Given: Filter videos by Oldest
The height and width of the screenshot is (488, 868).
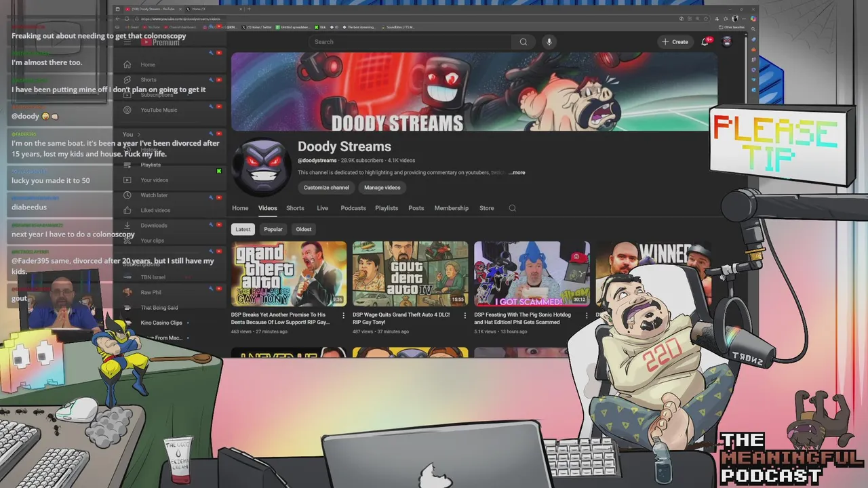Looking at the screenshot, I should point(304,229).
